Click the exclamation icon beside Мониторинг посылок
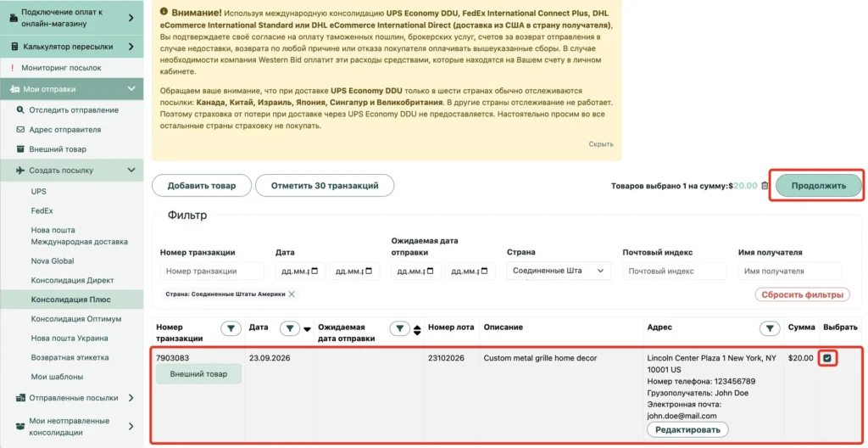This screenshot has height=448, width=868. (12, 68)
